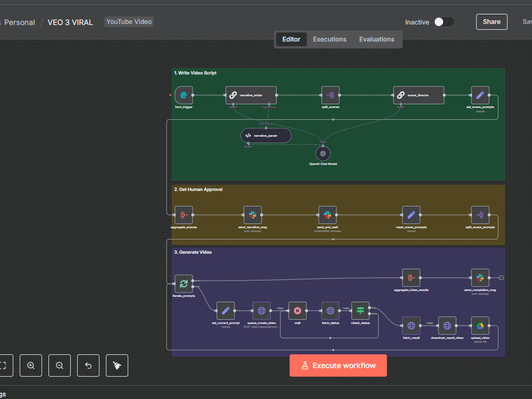532x399 pixels.
Task: Click the output plus handle after send_completion_msg
Action: (502, 278)
